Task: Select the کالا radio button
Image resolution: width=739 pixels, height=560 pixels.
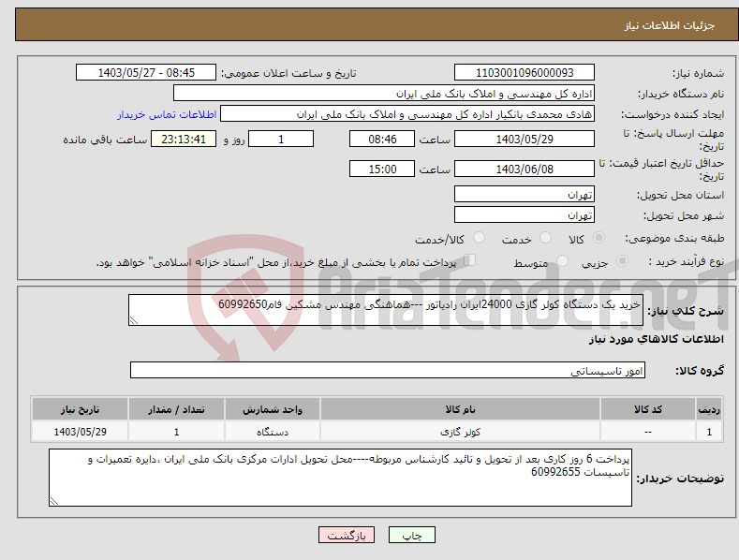Action: click(x=599, y=238)
